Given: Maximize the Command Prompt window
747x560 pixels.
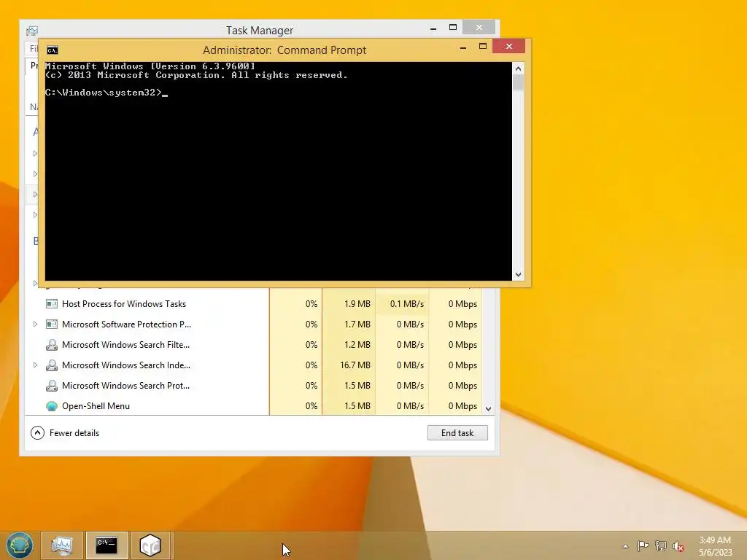Looking at the screenshot, I should coord(483,46).
